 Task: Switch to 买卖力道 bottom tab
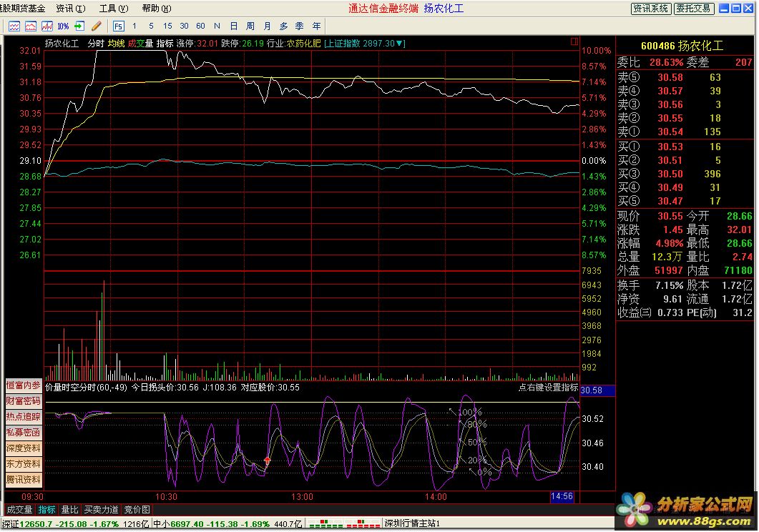(101, 510)
